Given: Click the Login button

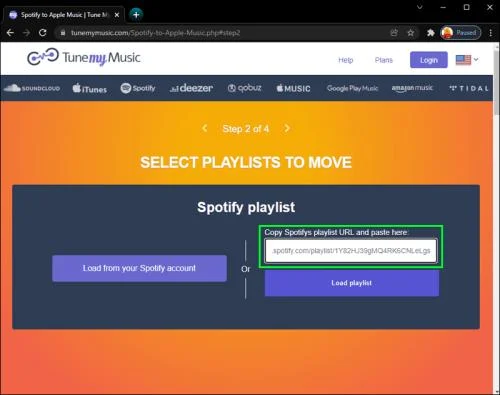Looking at the screenshot, I should [x=429, y=60].
